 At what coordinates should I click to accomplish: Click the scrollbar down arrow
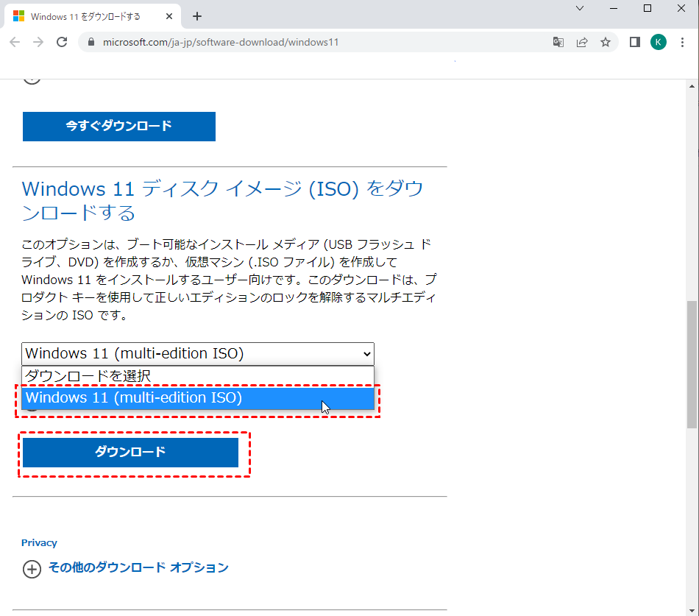point(692,611)
